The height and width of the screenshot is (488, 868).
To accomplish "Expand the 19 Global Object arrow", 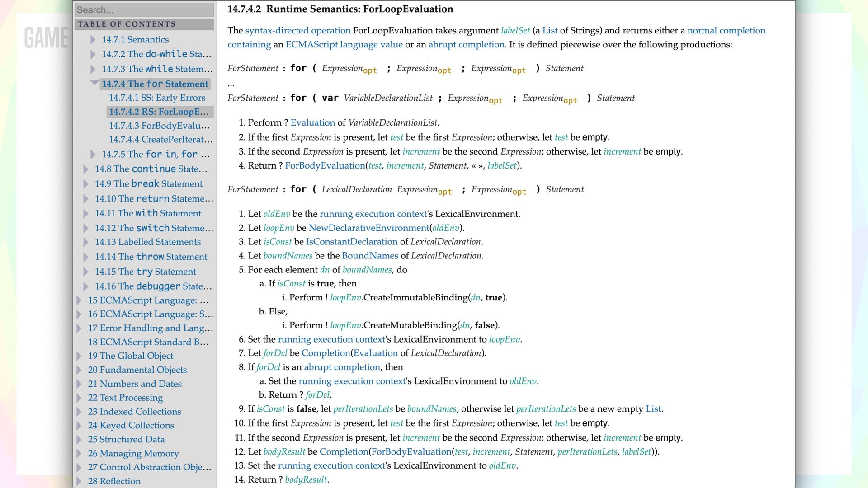I will click(x=79, y=356).
